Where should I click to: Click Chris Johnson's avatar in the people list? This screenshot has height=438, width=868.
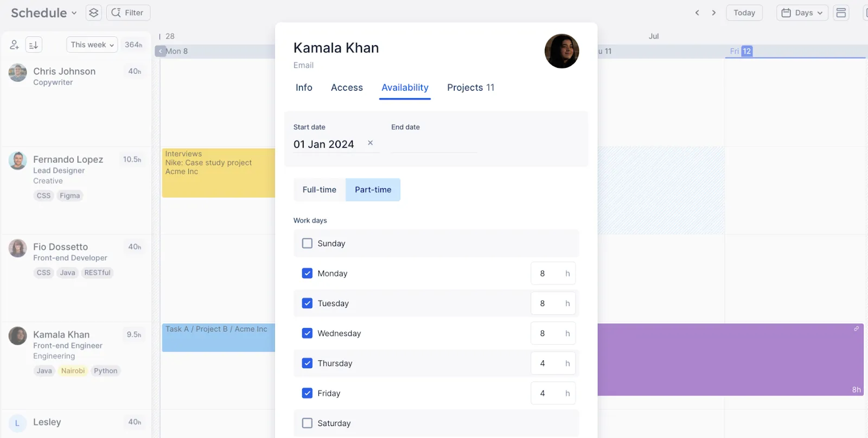18,73
